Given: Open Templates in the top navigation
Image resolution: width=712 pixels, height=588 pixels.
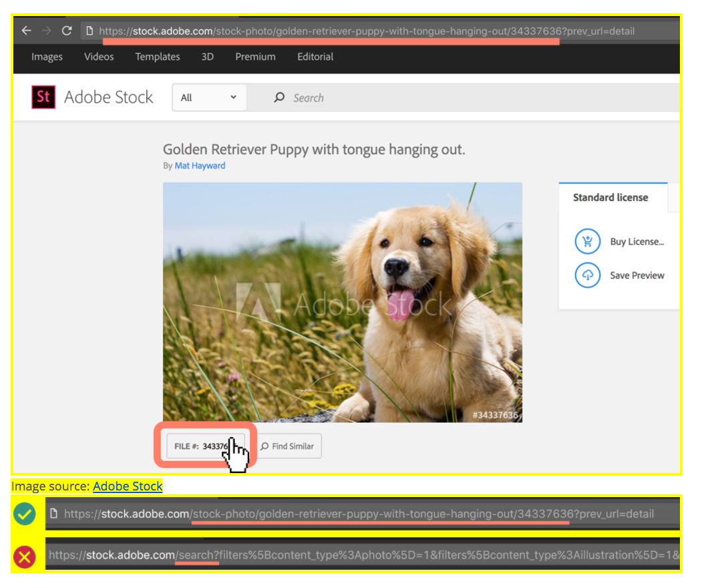Looking at the screenshot, I should (158, 57).
